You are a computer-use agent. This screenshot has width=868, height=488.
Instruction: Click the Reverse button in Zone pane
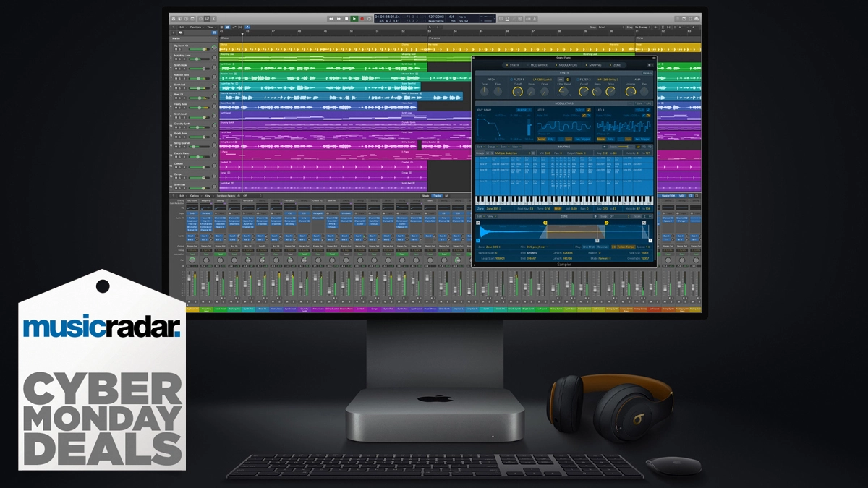603,247
